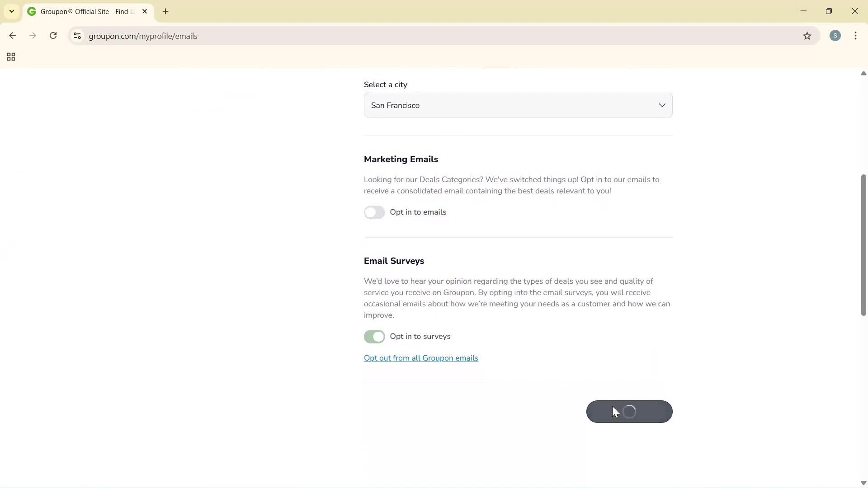
Task: Open the site settings icon in address bar
Action: (77, 36)
